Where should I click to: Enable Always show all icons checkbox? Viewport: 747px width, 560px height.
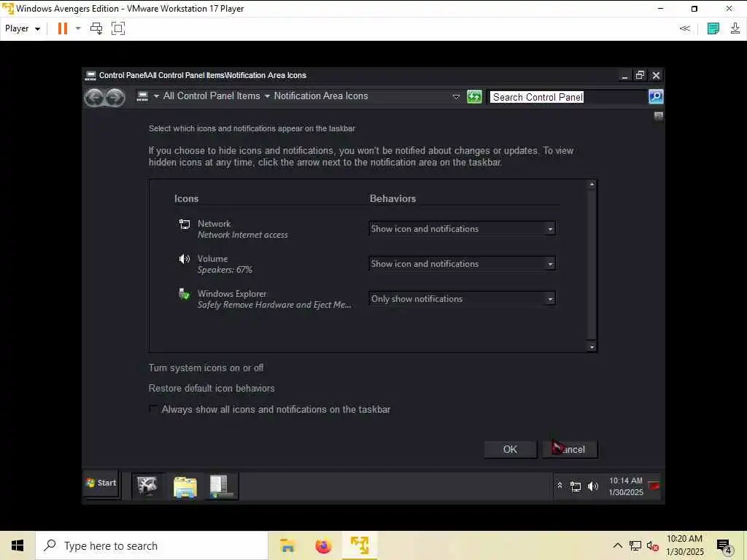[x=153, y=410]
